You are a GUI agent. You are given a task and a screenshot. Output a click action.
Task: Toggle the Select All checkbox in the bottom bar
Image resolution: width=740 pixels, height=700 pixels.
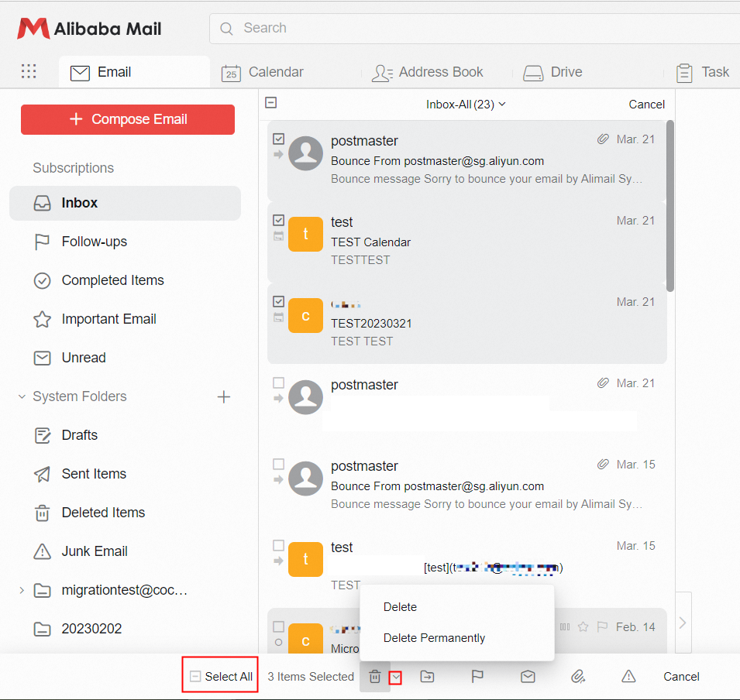(x=195, y=677)
